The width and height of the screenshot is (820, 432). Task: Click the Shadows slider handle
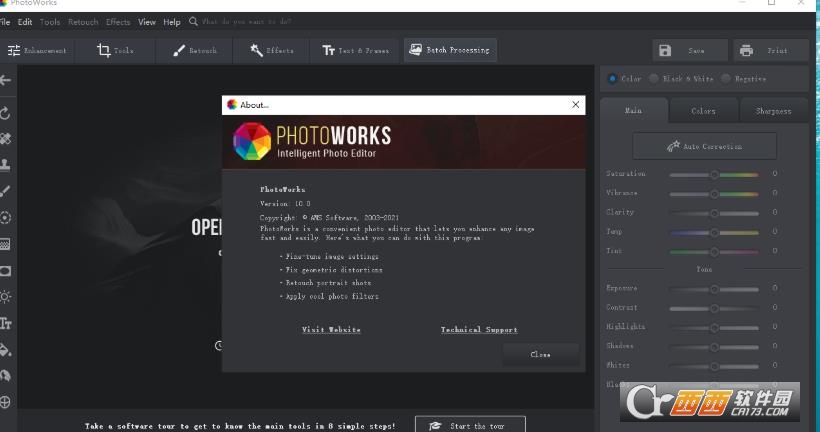coord(714,347)
